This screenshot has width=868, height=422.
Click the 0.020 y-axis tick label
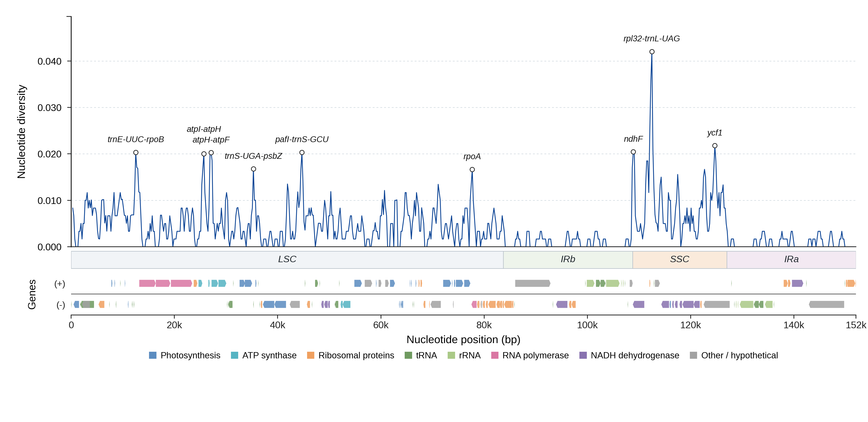[50, 154]
